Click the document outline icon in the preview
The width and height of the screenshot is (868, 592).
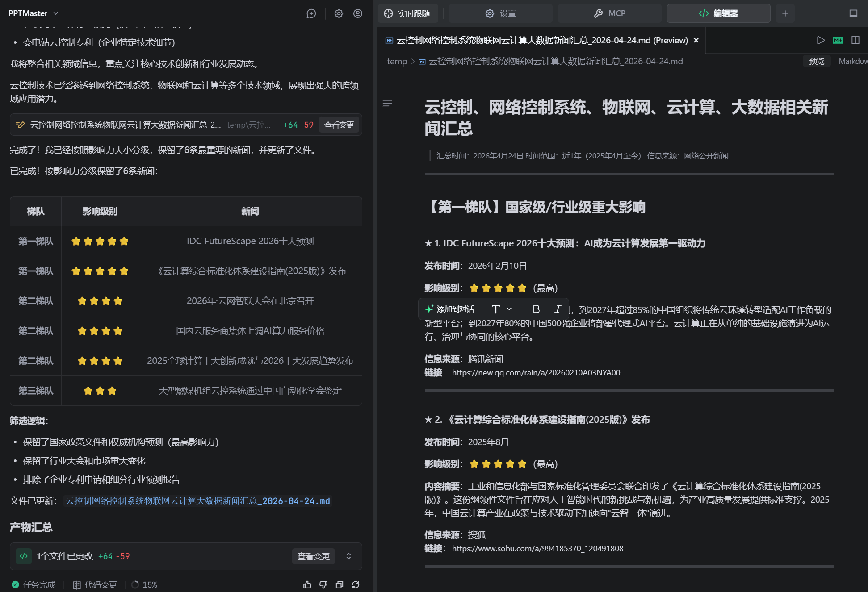pyautogui.click(x=387, y=103)
